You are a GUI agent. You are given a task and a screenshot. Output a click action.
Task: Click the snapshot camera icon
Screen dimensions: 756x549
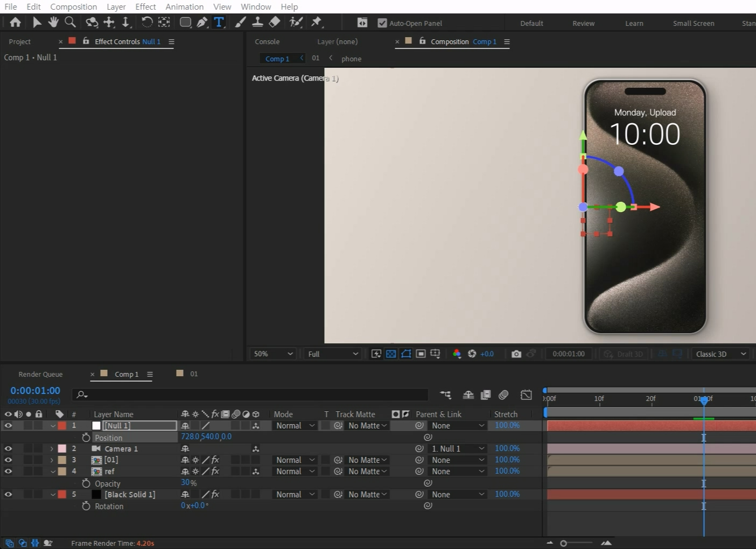[516, 354]
